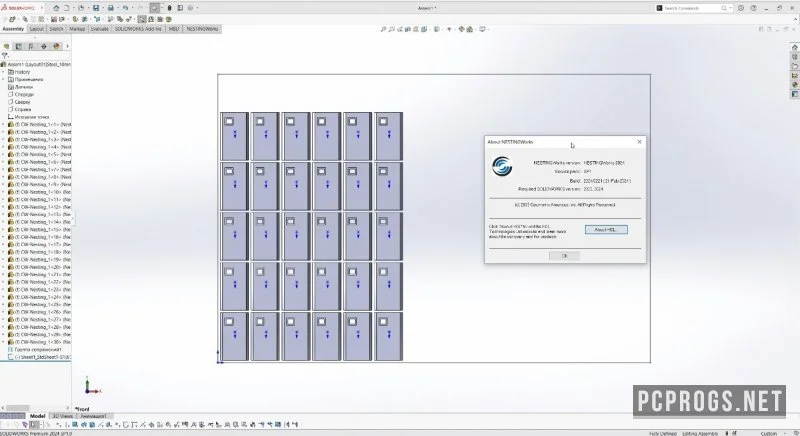Screen dimensions: 800x436
Task: Open SOLIDWORKS Resources in the task pane
Action: tap(794, 47)
